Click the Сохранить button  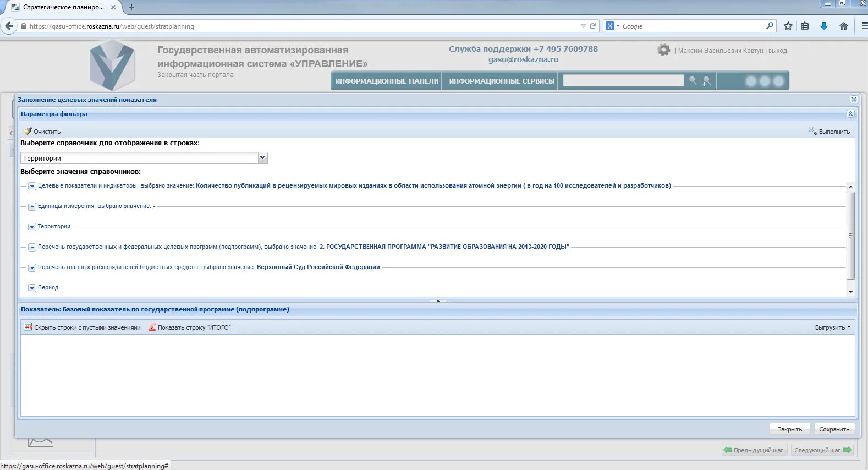(x=834, y=429)
